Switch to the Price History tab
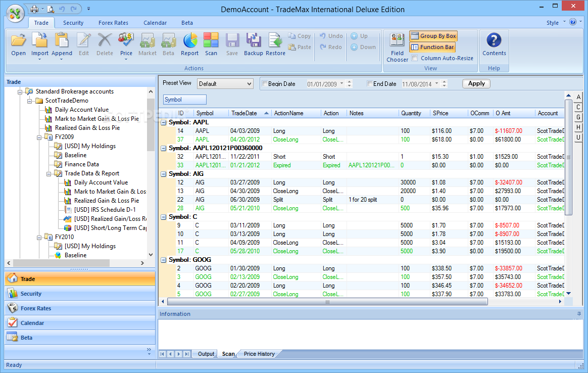 click(259, 354)
